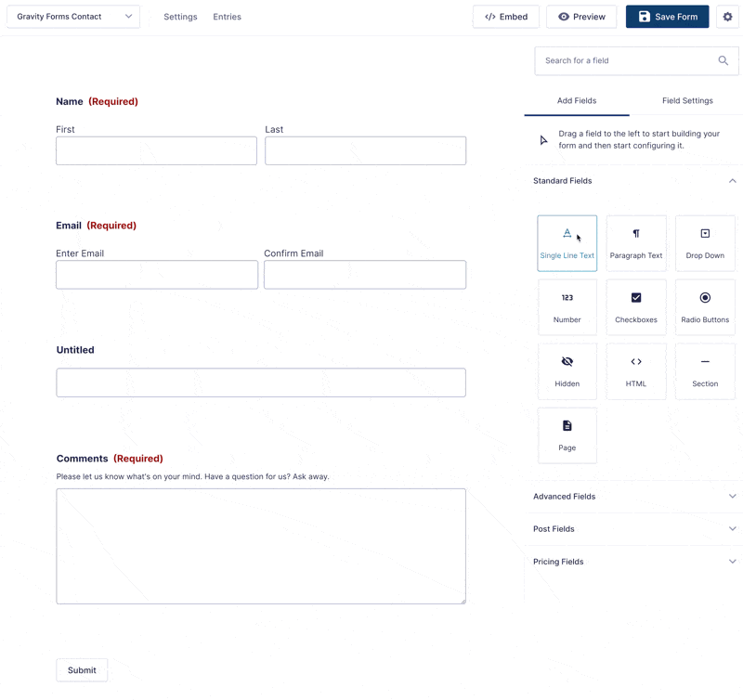The width and height of the screenshot is (743, 700).
Task: Click the Embed button
Action: (x=506, y=17)
